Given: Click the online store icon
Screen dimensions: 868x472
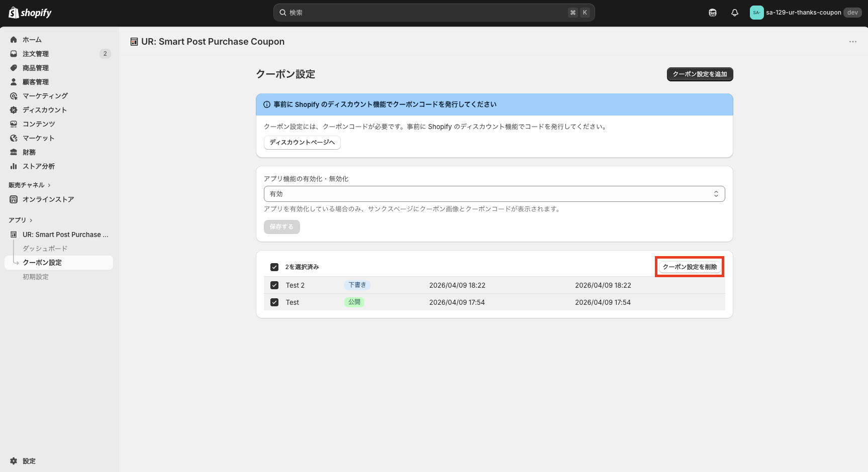Looking at the screenshot, I should (14, 199).
